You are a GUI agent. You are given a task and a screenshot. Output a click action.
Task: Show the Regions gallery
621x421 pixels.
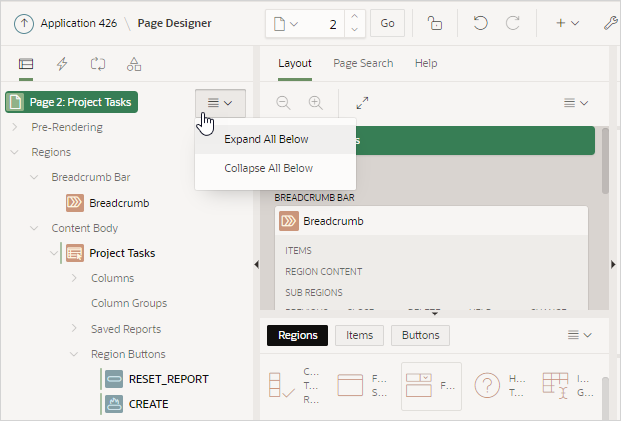pyautogui.click(x=297, y=335)
